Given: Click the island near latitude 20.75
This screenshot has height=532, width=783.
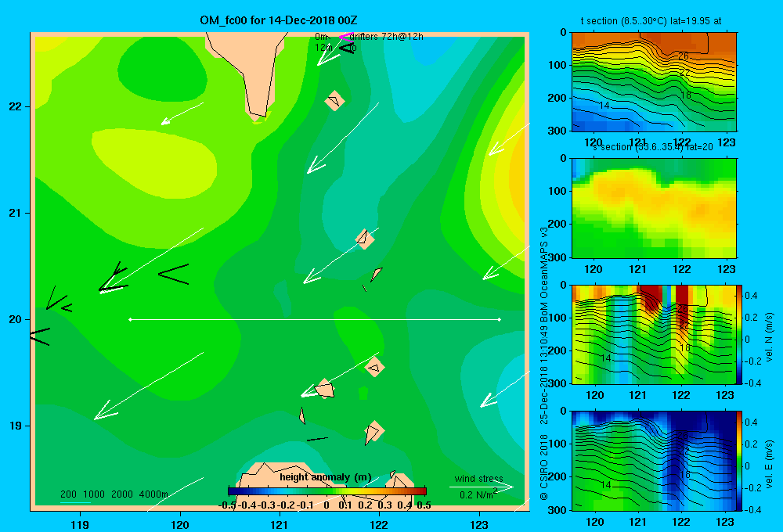Looking at the screenshot, I should coord(365,239).
